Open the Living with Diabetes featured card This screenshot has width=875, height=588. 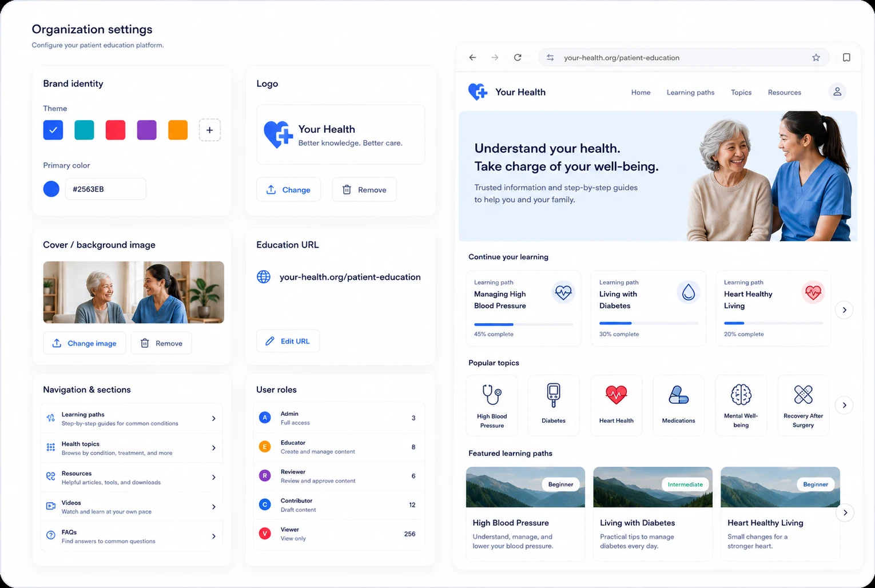pyautogui.click(x=653, y=513)
